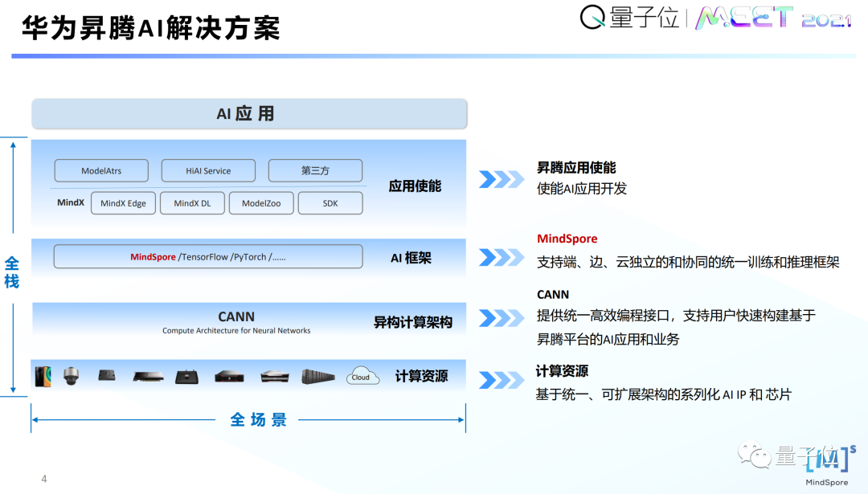
Task: Click the ModelZoo button
Action: pyautogui.click(x=261, y=203)
